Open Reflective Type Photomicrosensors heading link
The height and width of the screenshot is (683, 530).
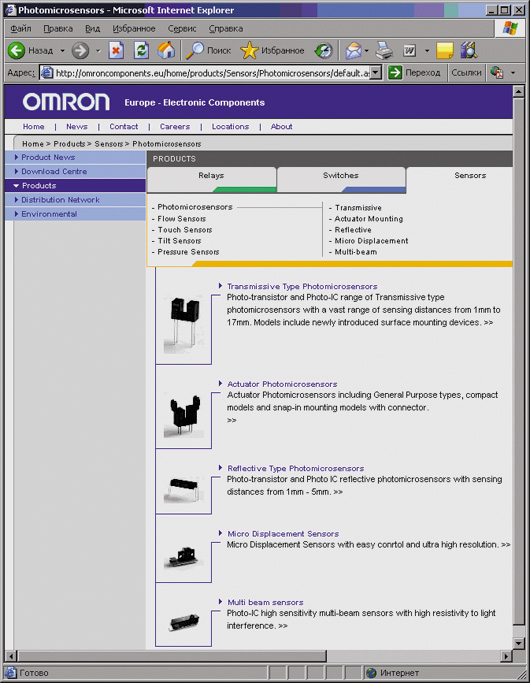tap(296, 468)
